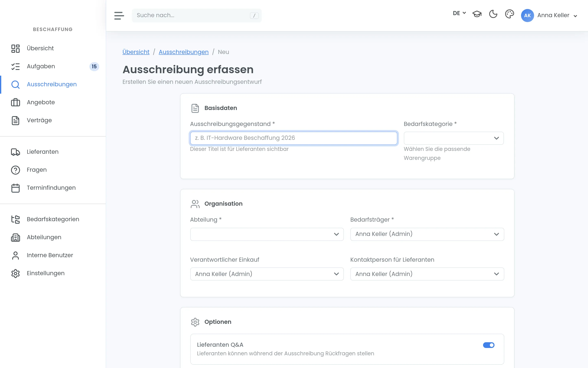588x368 pixels.
Task: Open Abteilungen in the sidebar
Action: click(53, 237)
